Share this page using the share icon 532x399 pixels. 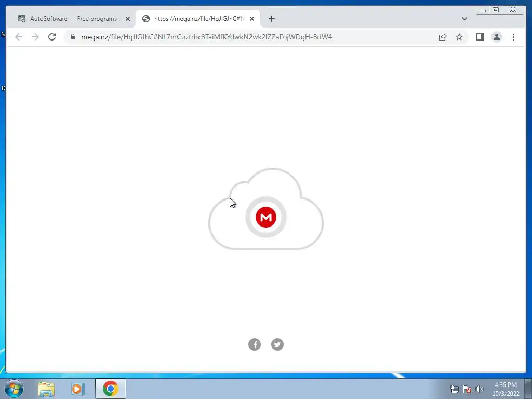443,37
